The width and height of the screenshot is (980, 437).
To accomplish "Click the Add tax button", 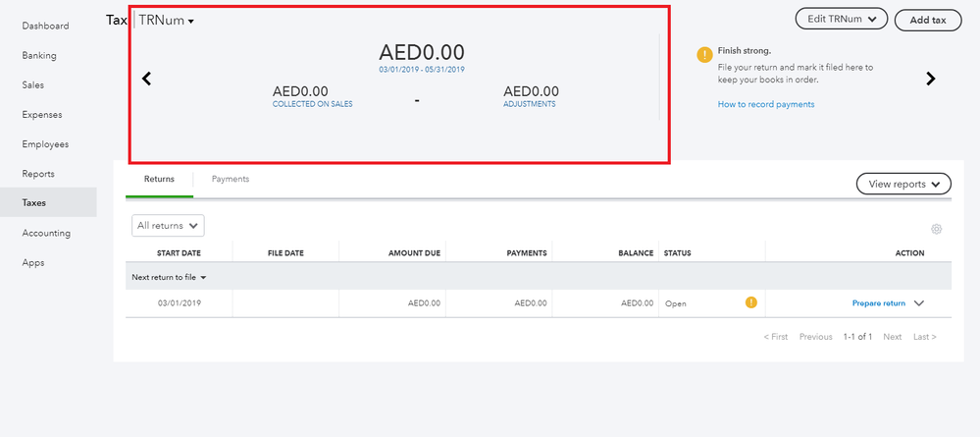I will tap(928, 20).
